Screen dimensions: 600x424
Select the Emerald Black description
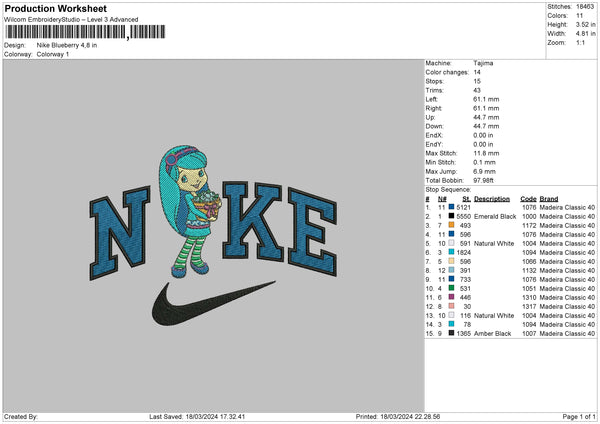[495, 216]
